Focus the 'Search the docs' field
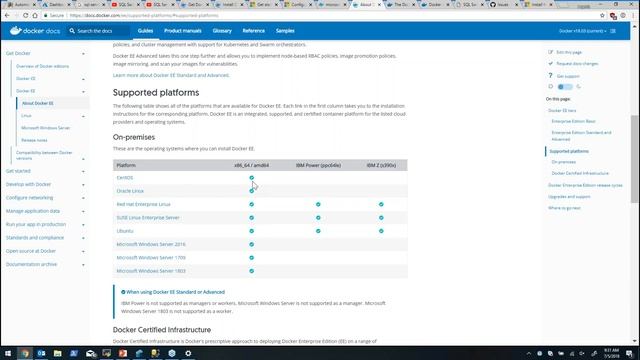This screenshot has width=640, height=360. coord(98,31)
